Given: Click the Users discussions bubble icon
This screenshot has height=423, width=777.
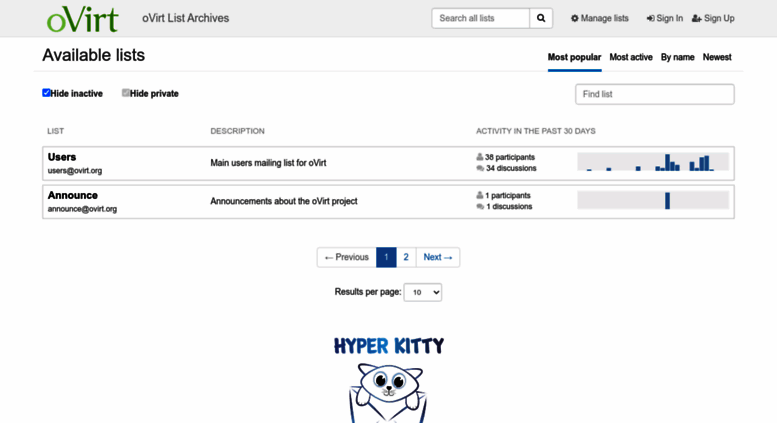Looking at the screenshot, I should pyautogui.click(x=480, y=168).
